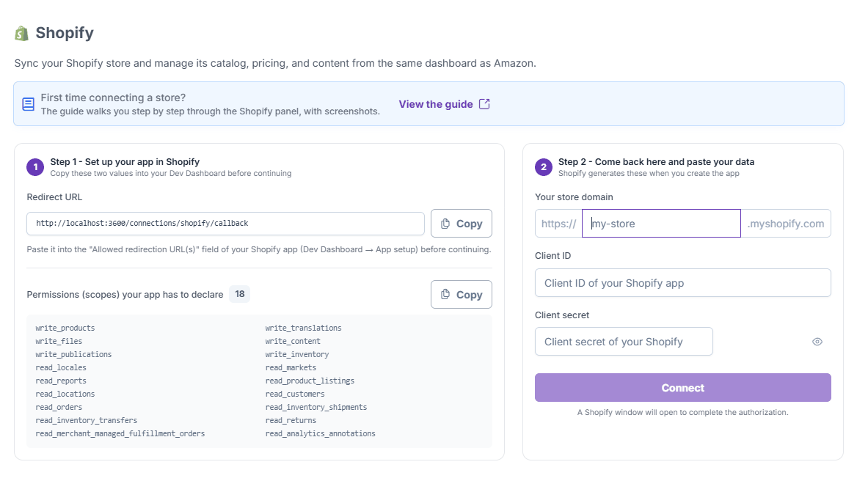868x503 pixels.
Task: Click the https:// prefix label
Action: (558, 224)
